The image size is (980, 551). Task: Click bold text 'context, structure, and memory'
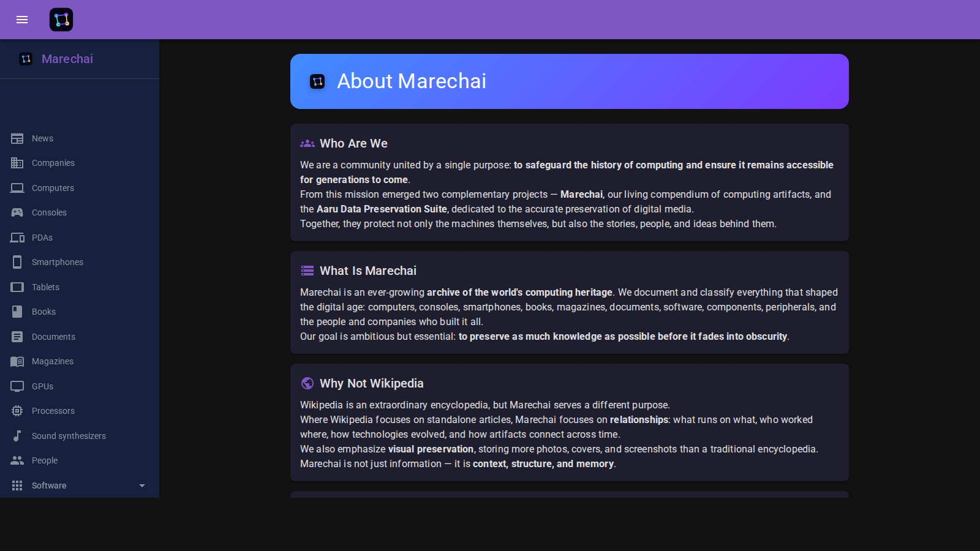pos(543,463)
